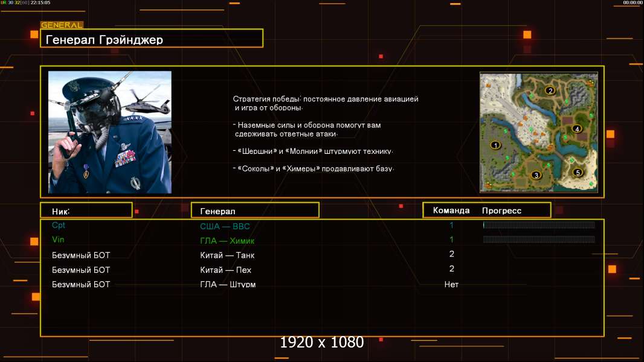Click the map preview thumbnail

pyautogui.click(x=539, y=132)
